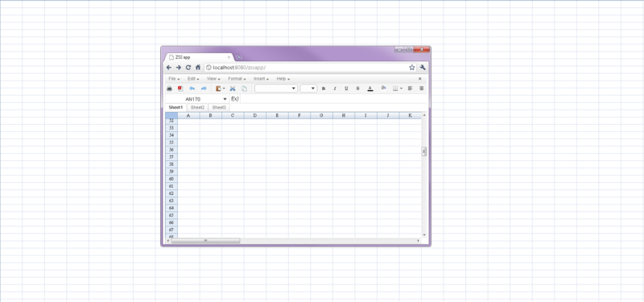Switch to the Sheet2 tab
The height and width of the screenshot is (302, 644).
tap(197, 107)
